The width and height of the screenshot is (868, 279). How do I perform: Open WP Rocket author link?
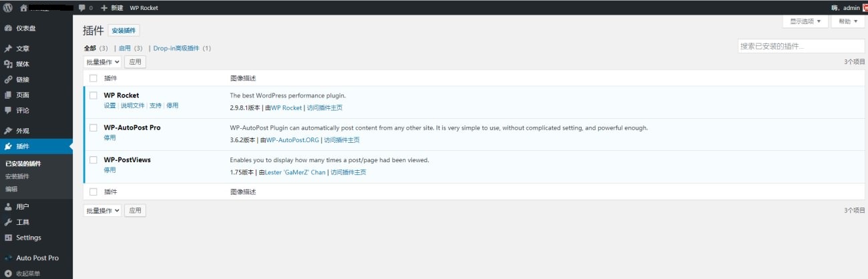click(x=286, y=107)
